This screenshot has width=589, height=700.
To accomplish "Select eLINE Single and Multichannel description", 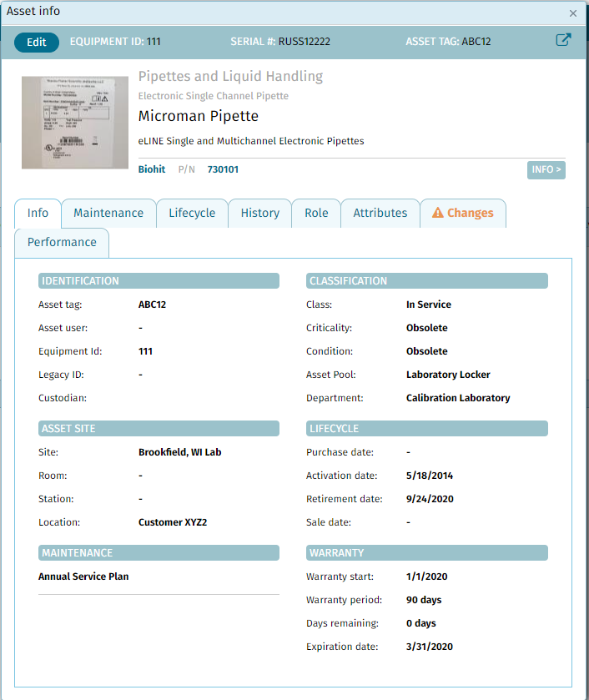I will coord(251,141).
